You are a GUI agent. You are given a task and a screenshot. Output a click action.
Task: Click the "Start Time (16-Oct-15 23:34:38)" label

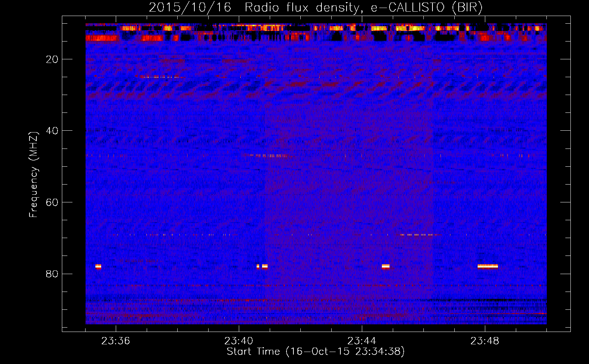click(x=316, y=352)
